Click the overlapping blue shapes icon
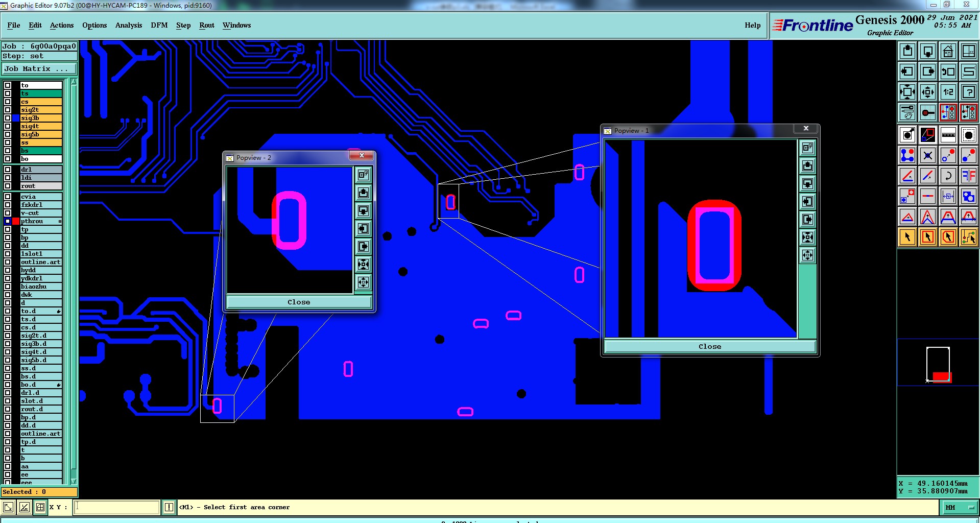Image resolution: width=980 pixels, height=523 pixels. pyautogui.click(x=969, y=196)
